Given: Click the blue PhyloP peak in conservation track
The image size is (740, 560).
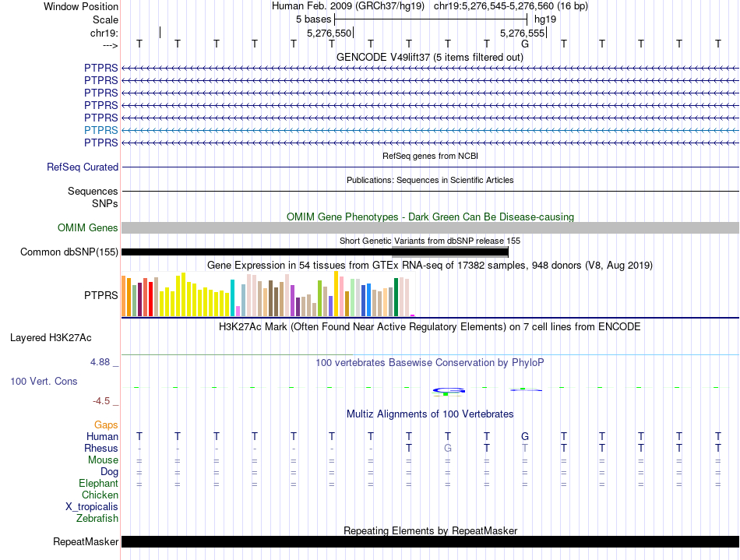Looking at the screenshot, I should 449,391.
